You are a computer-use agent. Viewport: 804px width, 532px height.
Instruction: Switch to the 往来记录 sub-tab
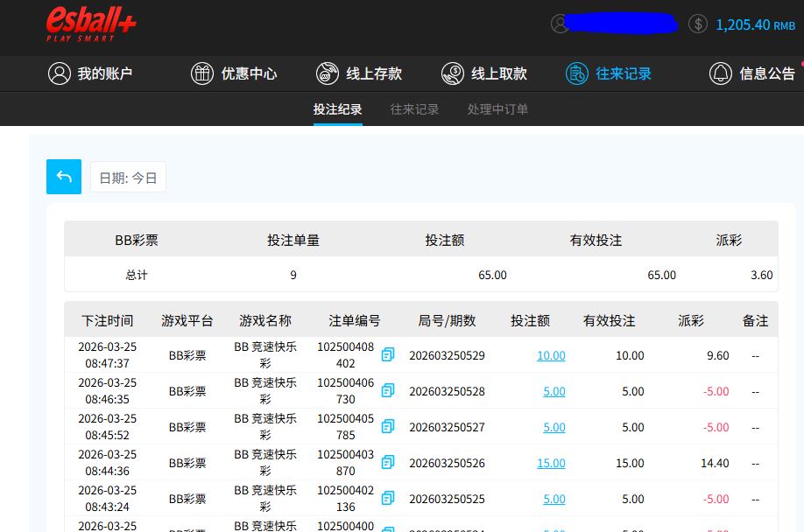[414, 109]
